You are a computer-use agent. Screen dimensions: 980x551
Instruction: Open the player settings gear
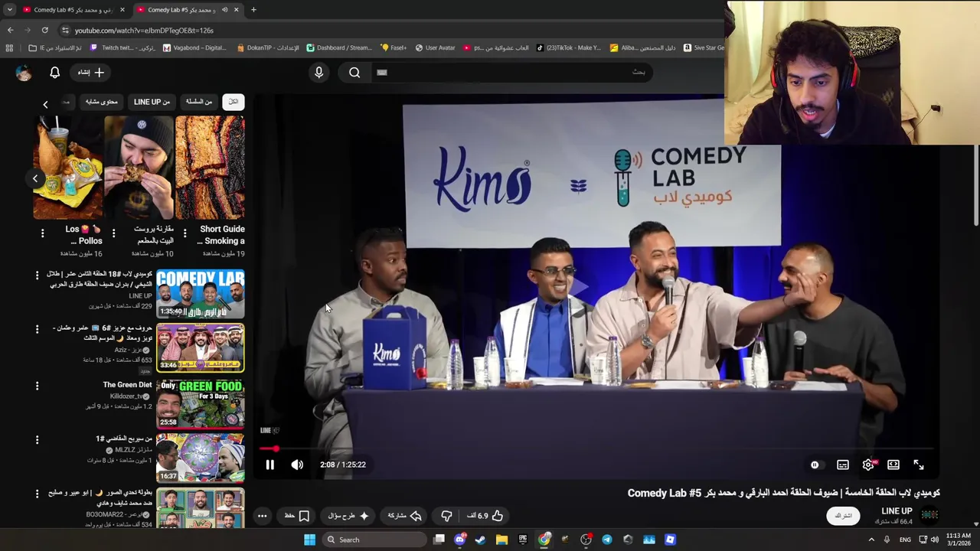click(x=868, y=465)
